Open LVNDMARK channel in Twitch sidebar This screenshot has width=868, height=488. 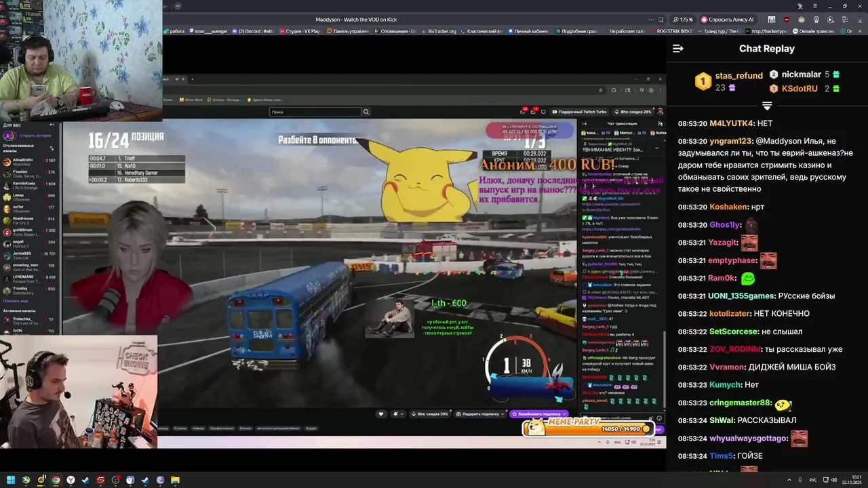point(28,278)
